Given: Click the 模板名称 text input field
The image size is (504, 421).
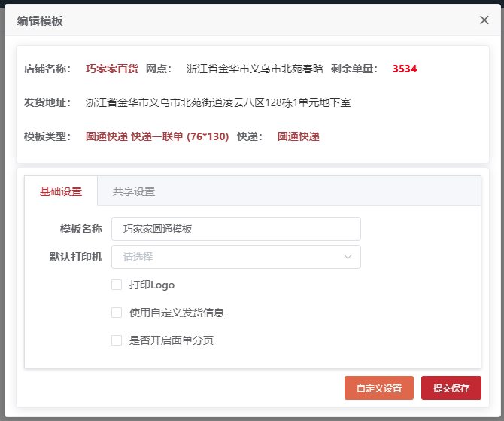Looking at the screenshot, I should click(x=235, y=229).
